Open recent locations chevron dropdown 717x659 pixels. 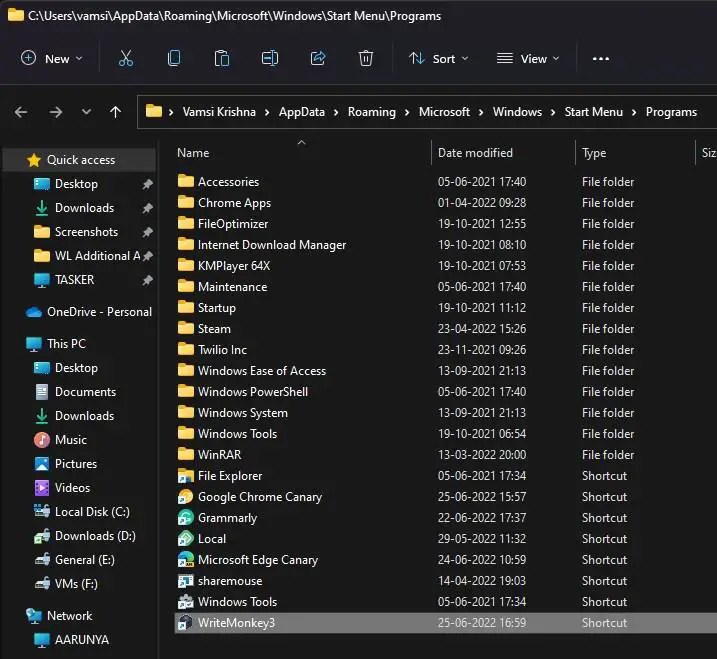(86, 112)
